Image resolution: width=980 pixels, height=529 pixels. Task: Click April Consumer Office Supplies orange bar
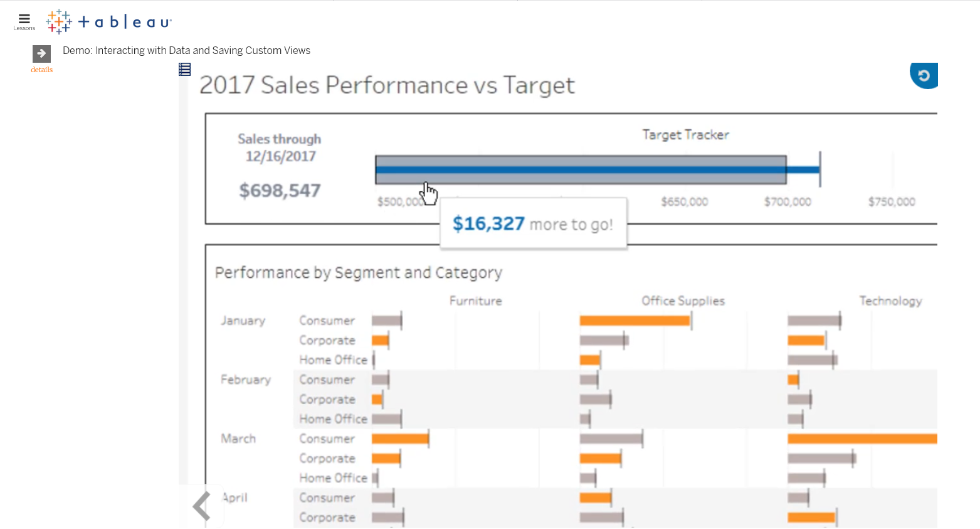click(x=595, y=498)
